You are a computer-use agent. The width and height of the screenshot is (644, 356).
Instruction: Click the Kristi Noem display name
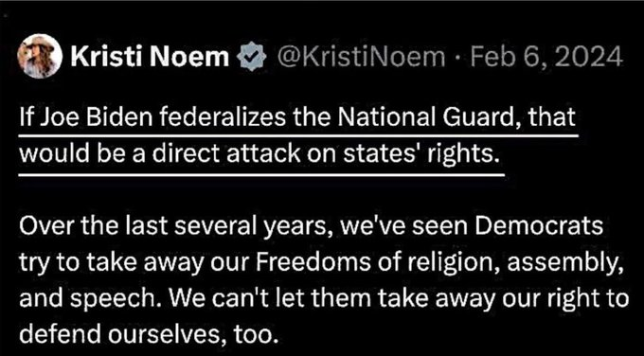click(151, 57)
